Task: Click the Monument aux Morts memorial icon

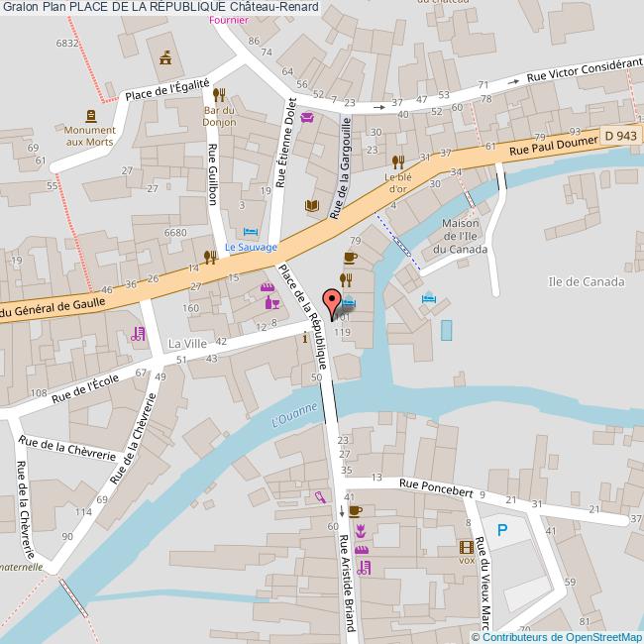Action: coord(91,117)
